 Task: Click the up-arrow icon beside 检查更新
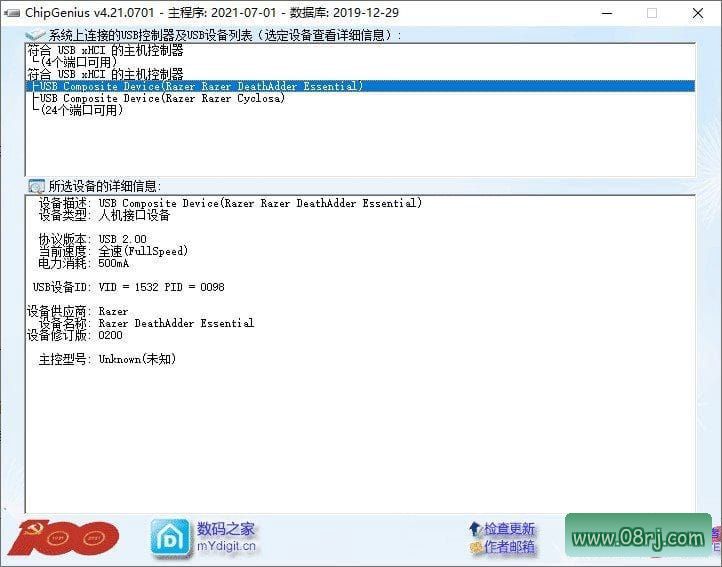tap(475, 529)
